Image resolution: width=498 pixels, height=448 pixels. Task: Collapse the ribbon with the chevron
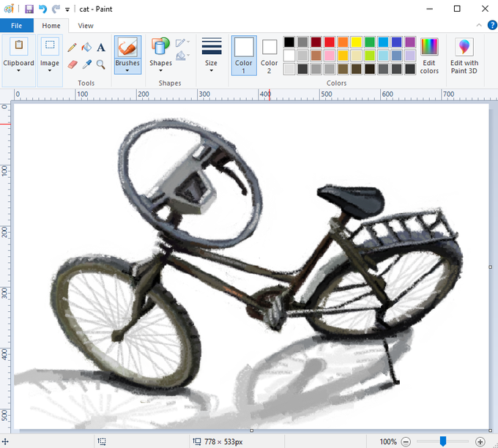point(479,26)
